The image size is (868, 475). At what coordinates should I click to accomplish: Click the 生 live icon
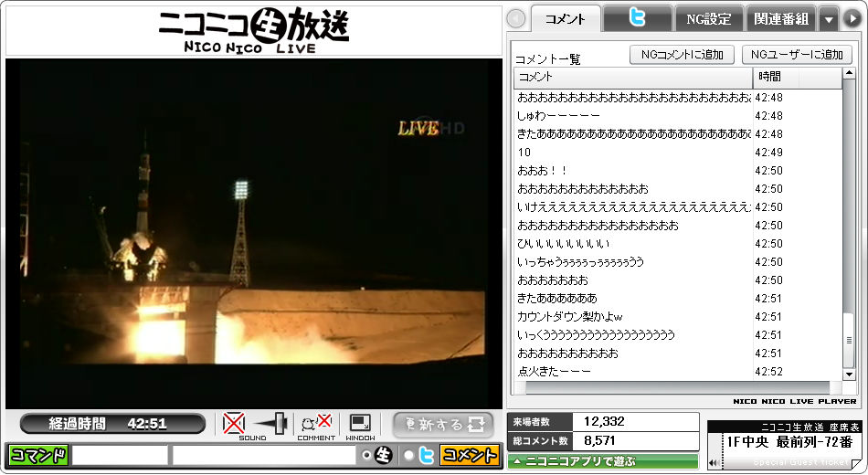(x=384, y=455)
